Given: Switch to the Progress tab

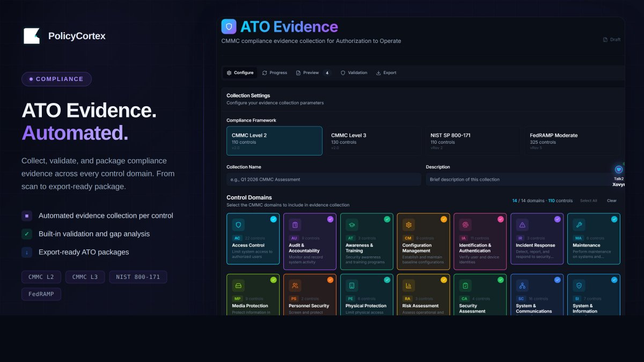Looking at the screenshot, I should pyautogui.click(x=275, y=72).
